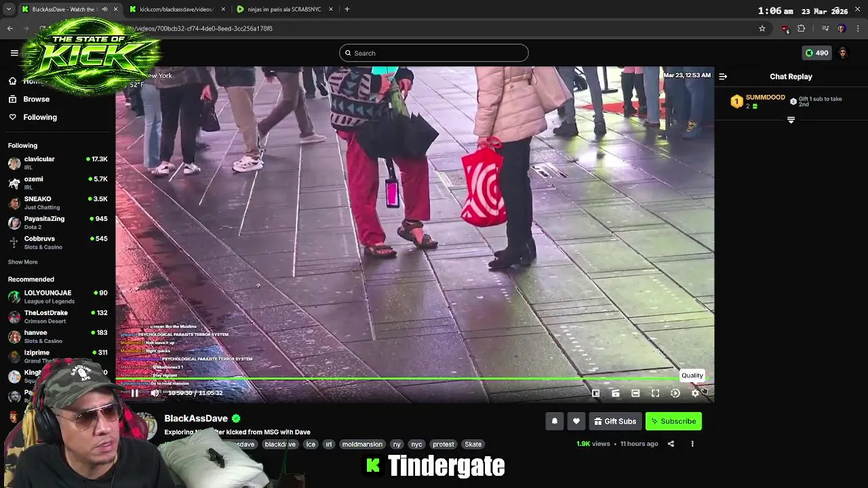Screen dimensions: 868x488
Task: Open the video more-options three-dot menu
Action: click(692, 444)
